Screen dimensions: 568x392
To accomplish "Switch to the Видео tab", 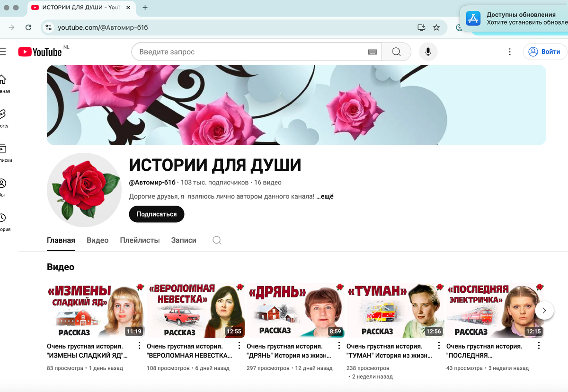I will point(98,240).
